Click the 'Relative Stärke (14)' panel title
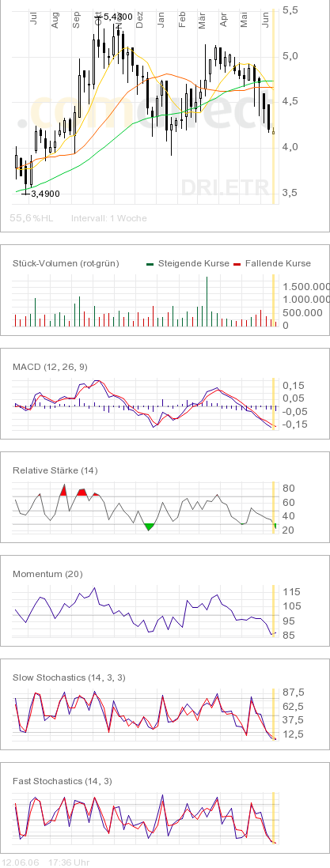 [x=55, y=470]
